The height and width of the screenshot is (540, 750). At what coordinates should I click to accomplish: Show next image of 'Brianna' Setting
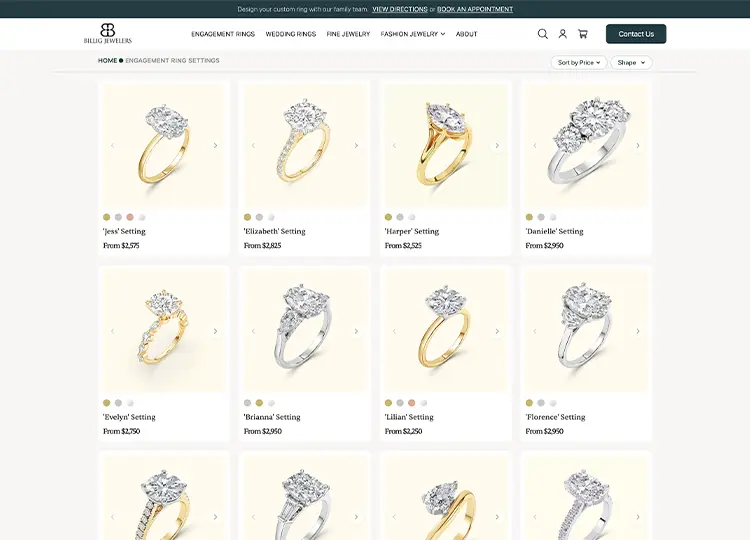[356, 331]
